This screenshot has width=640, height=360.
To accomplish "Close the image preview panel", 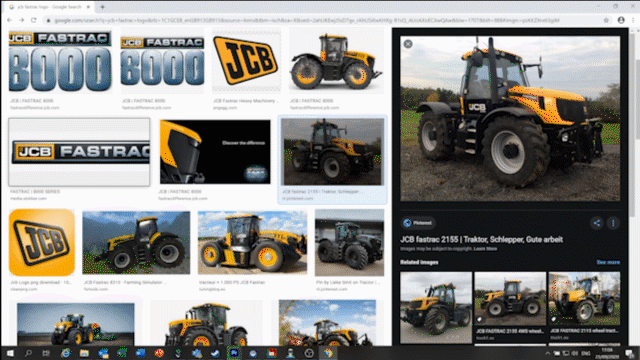I will tap(407, 44).
